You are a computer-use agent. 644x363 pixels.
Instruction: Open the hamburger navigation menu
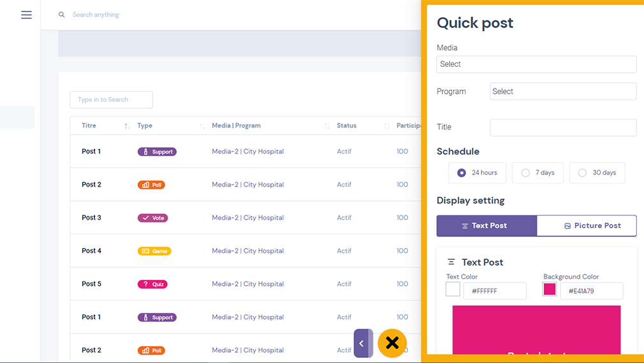pos(26,15)
